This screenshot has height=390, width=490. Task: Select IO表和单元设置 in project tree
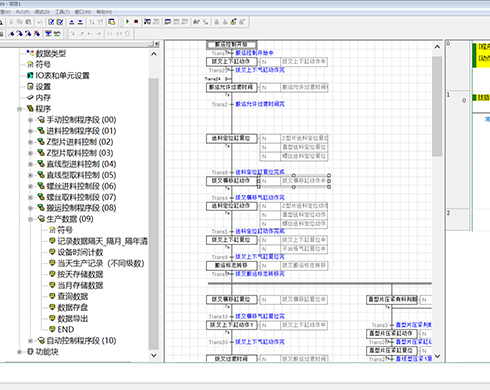point(63,76)
